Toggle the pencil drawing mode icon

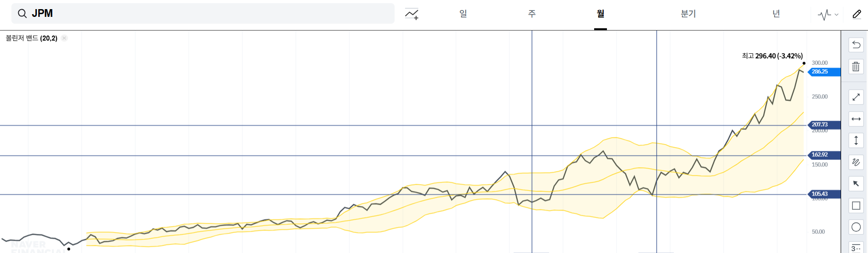pos(857,14)
